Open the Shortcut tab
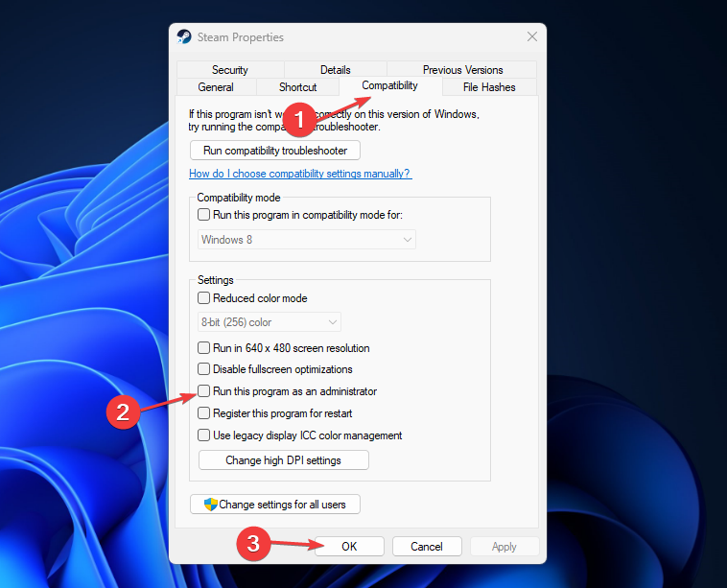 297,87
